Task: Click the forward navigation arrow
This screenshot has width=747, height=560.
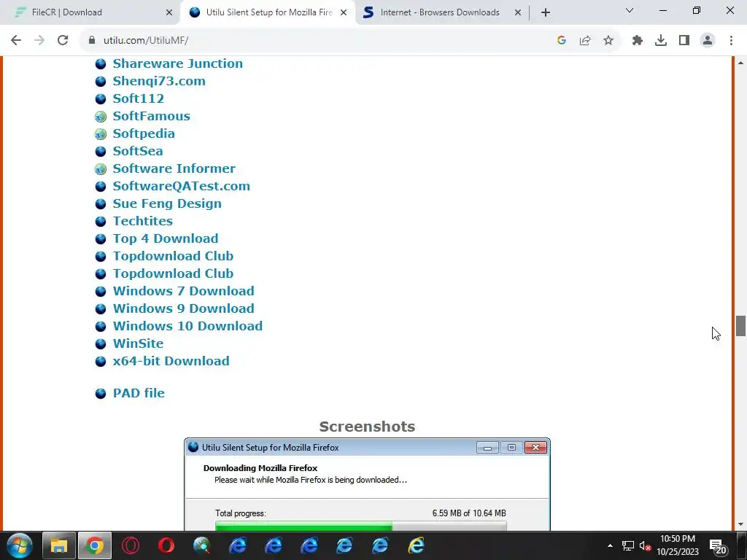Action: click(39, 41)
